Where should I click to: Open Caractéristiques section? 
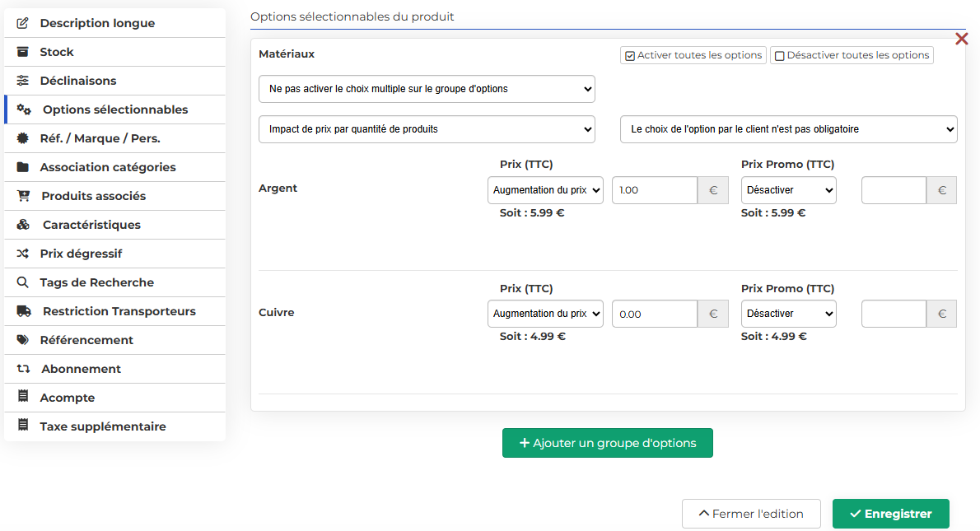(x=115, y=224)
